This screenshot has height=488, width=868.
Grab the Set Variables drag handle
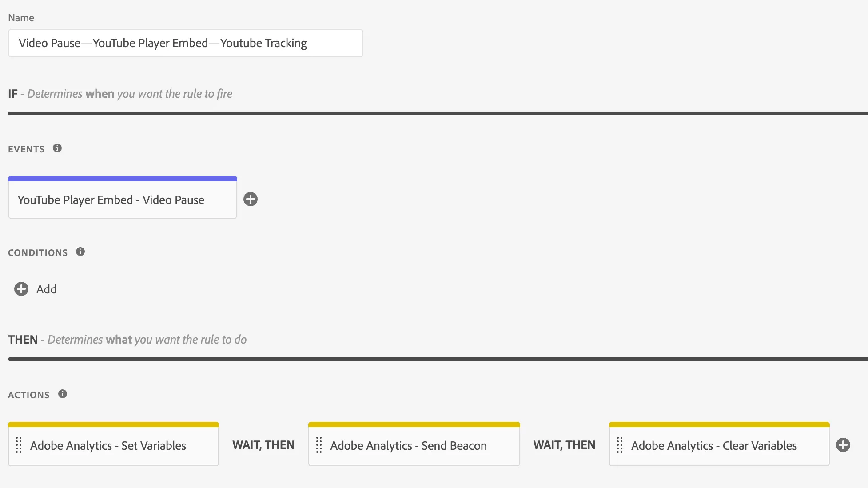(19, 445)
